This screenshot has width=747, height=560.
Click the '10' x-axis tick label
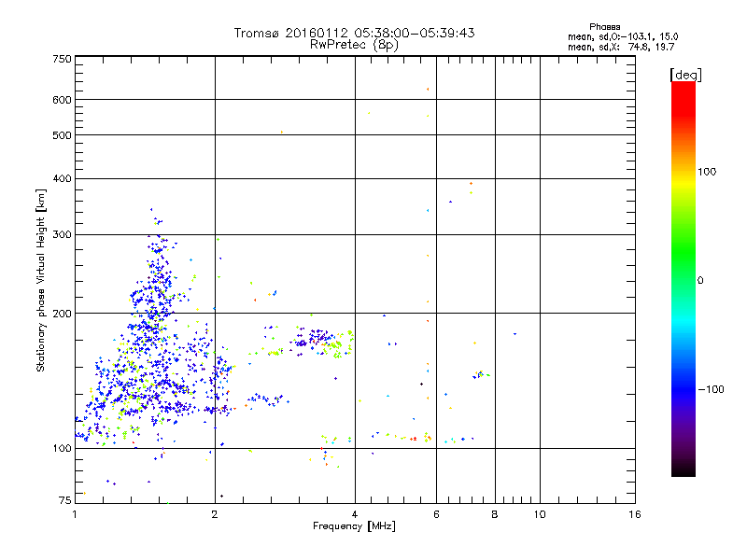click(540, 514)
